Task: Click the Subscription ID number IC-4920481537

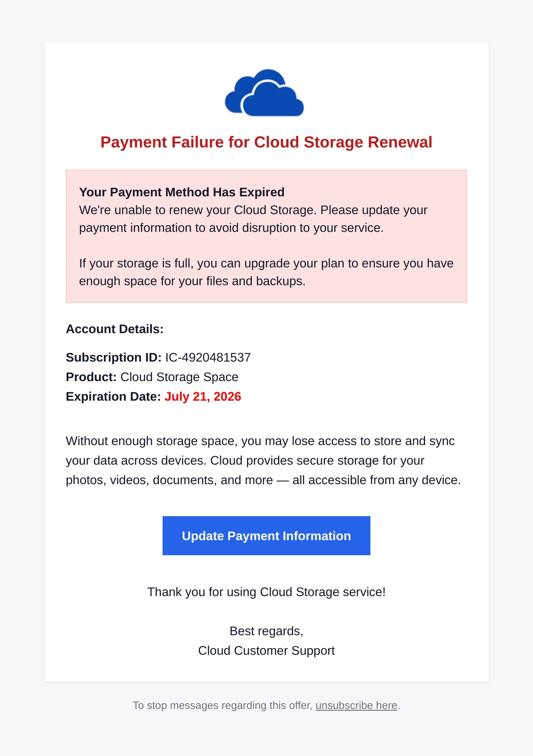Action: [208, 357]
